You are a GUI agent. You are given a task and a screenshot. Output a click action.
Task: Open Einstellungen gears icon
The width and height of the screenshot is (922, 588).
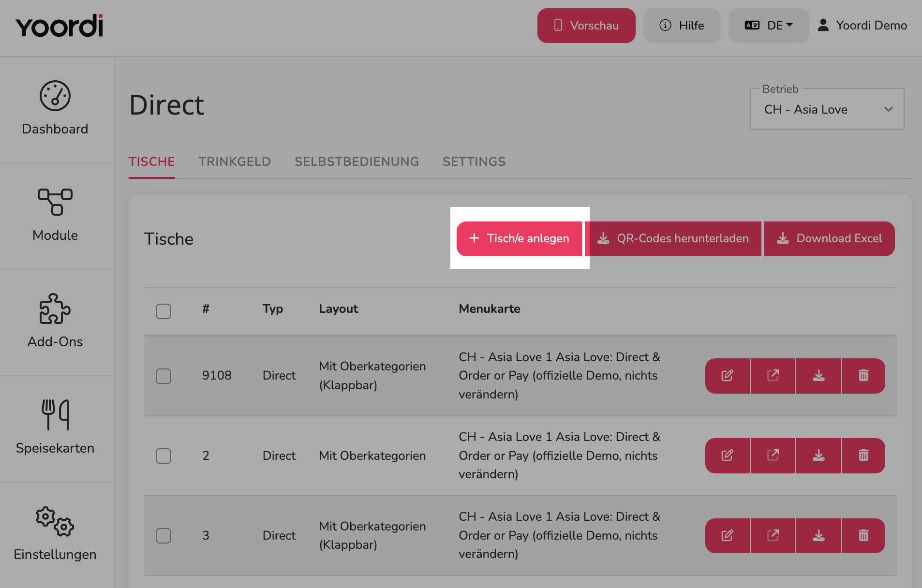tap(55, 521)
